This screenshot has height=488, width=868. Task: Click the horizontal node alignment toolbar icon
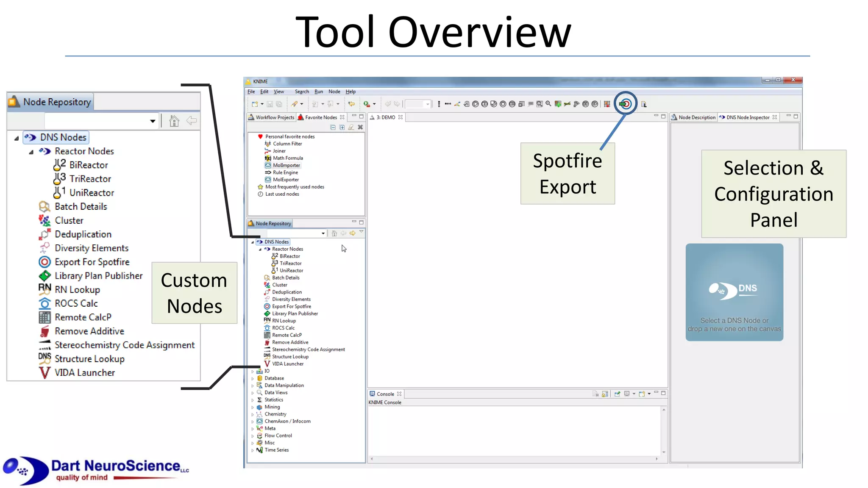click(x=448, y=104)
